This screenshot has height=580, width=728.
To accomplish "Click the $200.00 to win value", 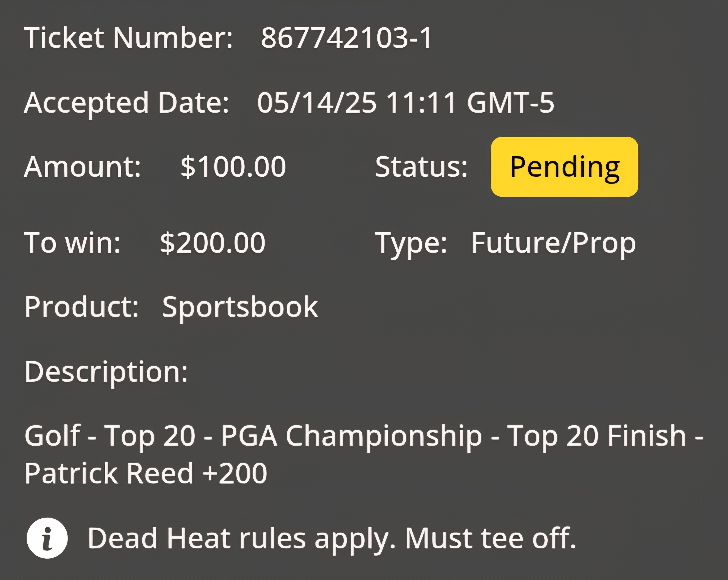I will [213, 243].
